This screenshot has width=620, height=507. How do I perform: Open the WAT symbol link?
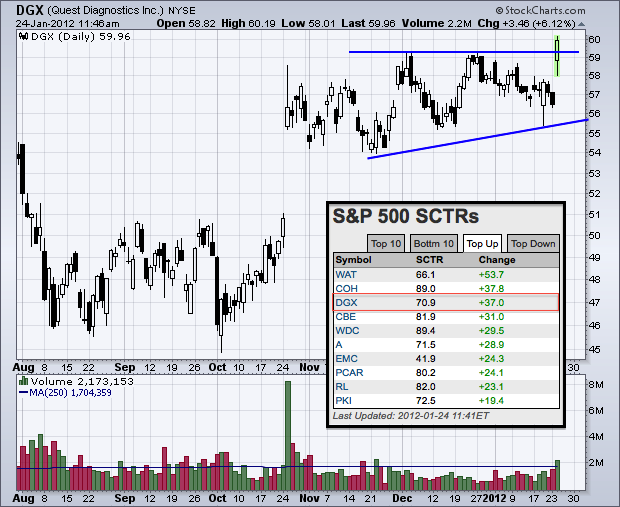[x=346, y=274]
